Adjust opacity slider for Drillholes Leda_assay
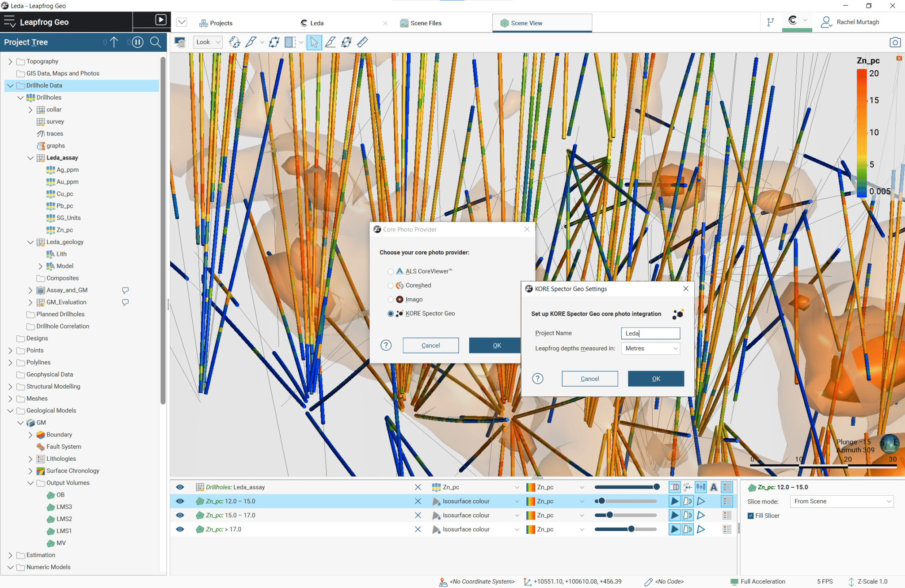 (627, 487)
